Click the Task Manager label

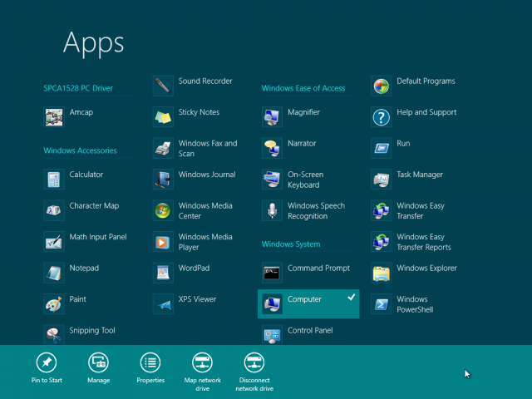point(420,175)
